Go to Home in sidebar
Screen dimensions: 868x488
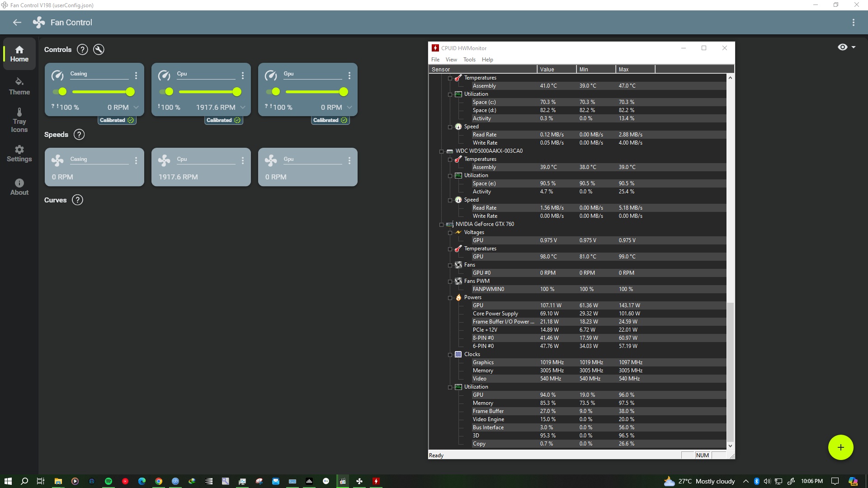tap(19, 54)
